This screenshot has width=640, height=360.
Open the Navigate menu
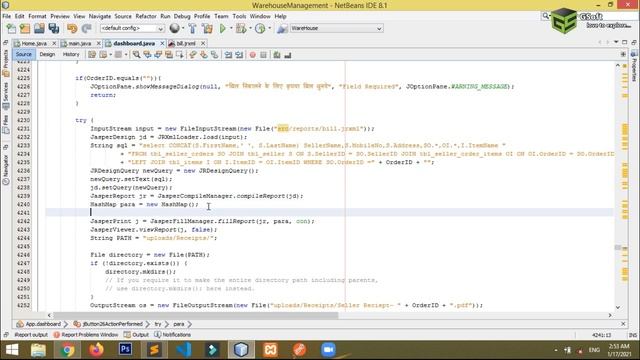100,16
